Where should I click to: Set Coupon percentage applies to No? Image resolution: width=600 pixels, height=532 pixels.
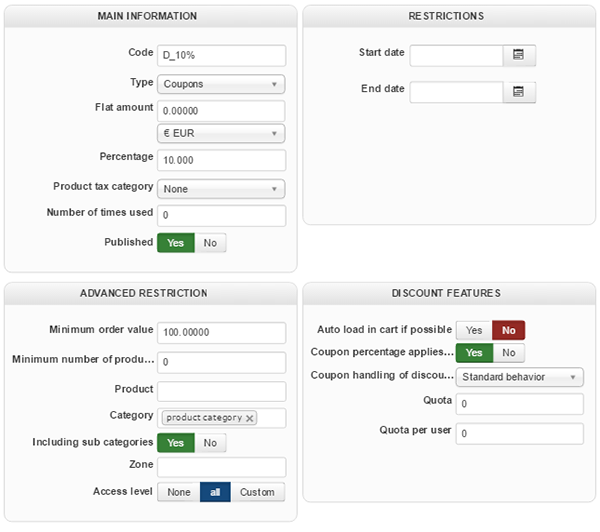[508, 352]
